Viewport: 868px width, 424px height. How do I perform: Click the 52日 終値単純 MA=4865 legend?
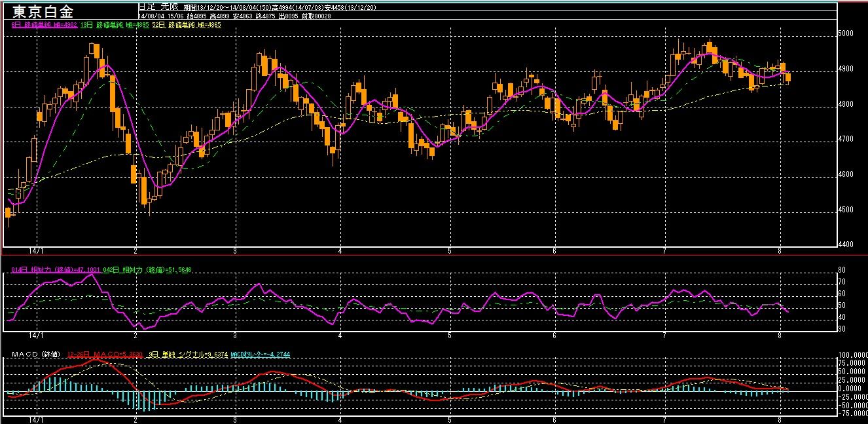tap(187, 25)
